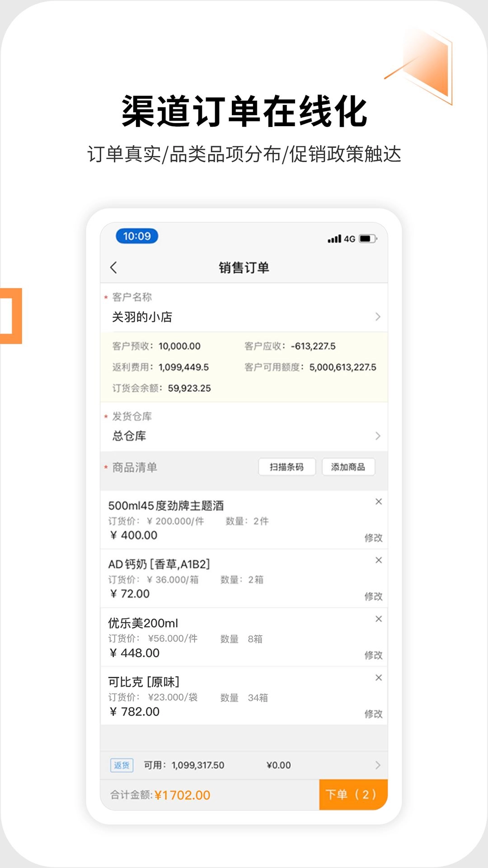Tap the total amount ¥1702.00

coord(183,795)
